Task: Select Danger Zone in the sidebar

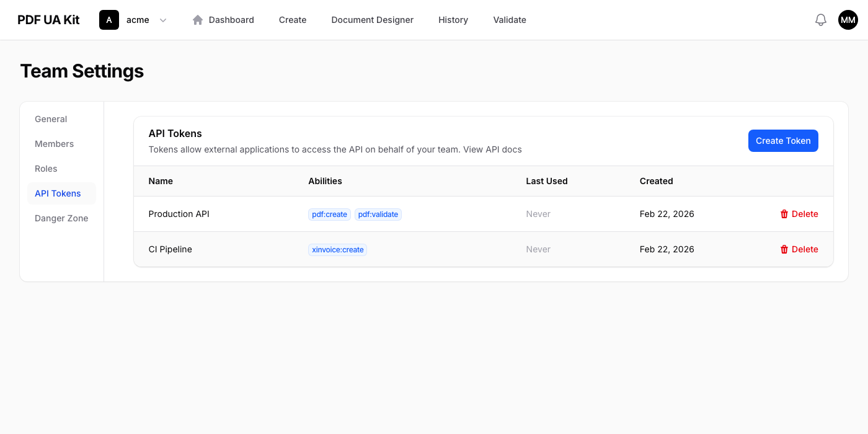Action: click(61, 218)
